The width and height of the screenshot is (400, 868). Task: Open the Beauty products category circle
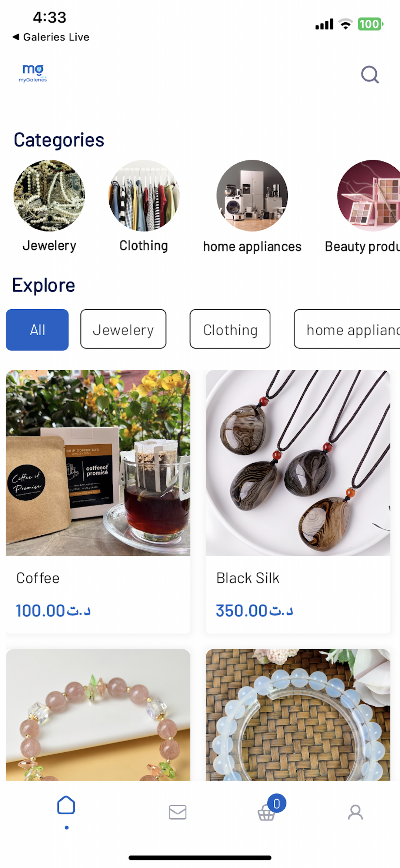pyautogui.click(x=368, y=196)
